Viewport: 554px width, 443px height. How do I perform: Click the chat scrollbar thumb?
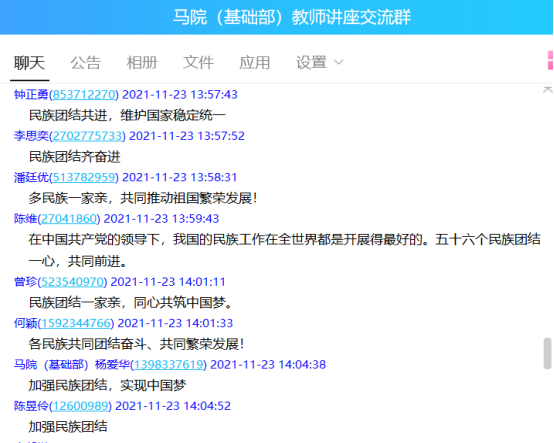pos(548,353)
